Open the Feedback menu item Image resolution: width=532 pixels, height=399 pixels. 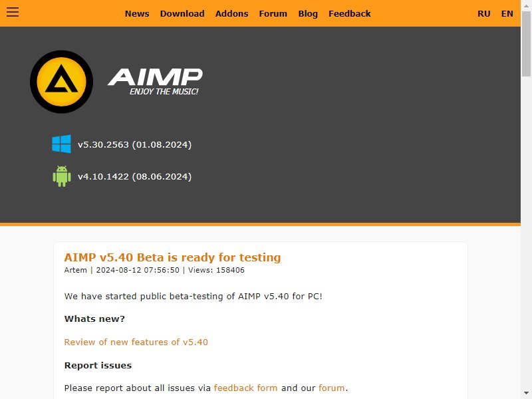click(350, 13)
